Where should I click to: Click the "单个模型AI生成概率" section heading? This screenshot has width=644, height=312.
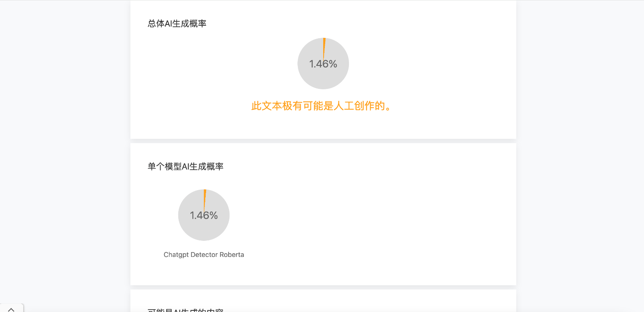186,166
